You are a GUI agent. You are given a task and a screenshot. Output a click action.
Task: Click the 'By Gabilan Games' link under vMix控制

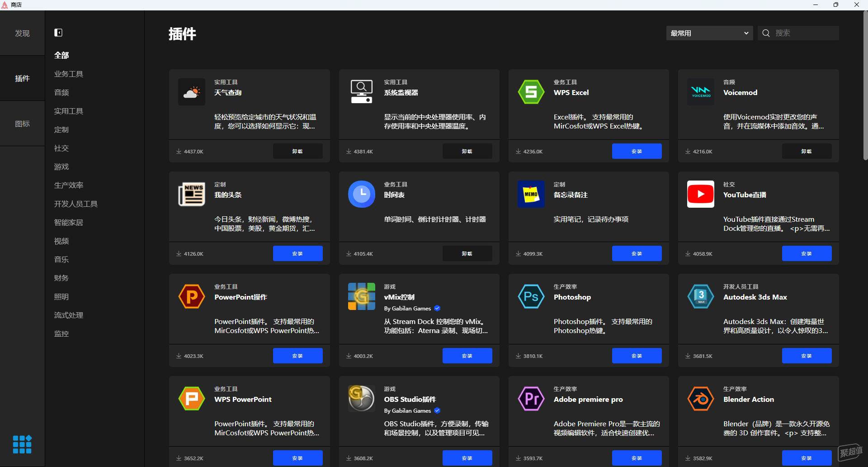pos(407,308)
